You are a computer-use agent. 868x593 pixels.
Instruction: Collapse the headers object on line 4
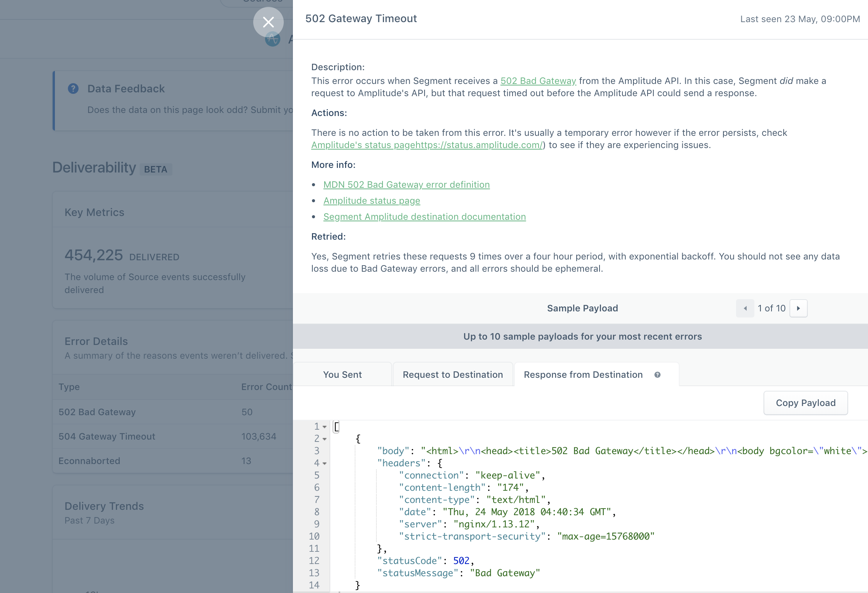click(325, 463)
